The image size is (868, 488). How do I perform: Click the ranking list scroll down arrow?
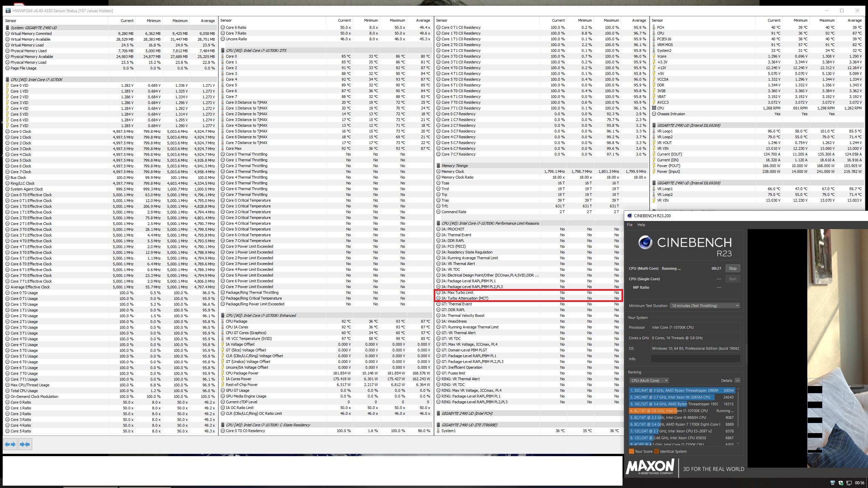[x=738, y=444]
